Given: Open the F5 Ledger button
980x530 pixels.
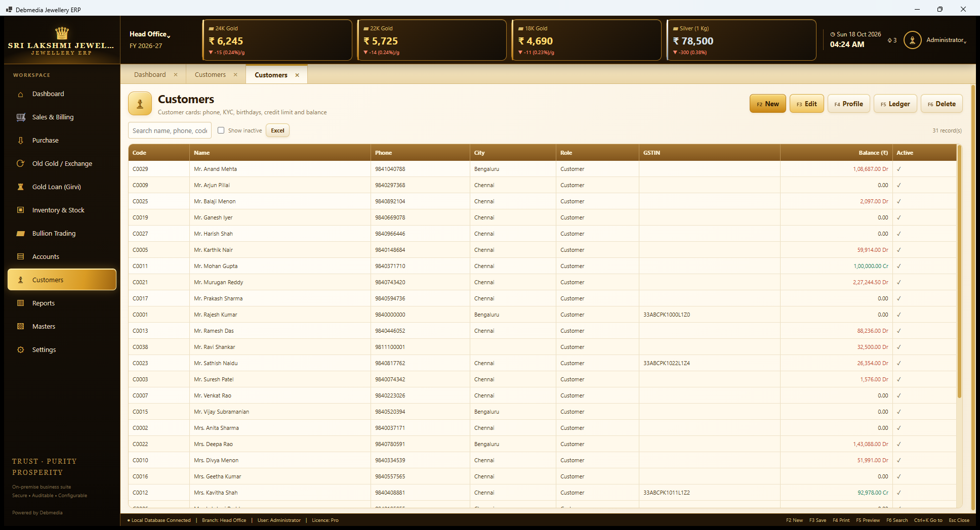Looking at the screenshot, I should coord(895,104).
